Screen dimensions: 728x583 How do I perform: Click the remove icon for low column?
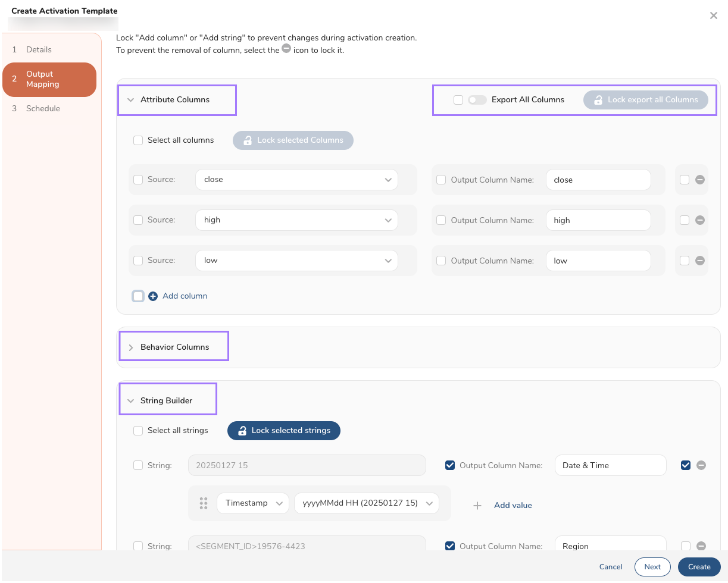point(700,261)
